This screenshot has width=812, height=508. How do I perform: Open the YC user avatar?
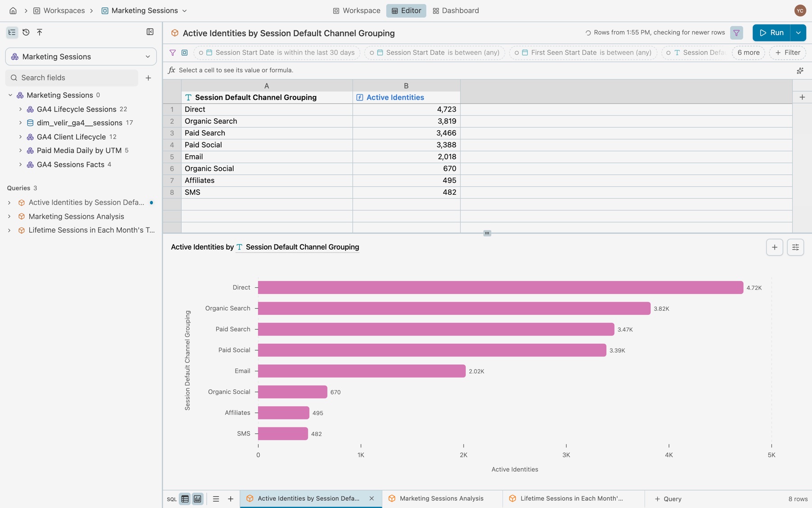[800, 10]
